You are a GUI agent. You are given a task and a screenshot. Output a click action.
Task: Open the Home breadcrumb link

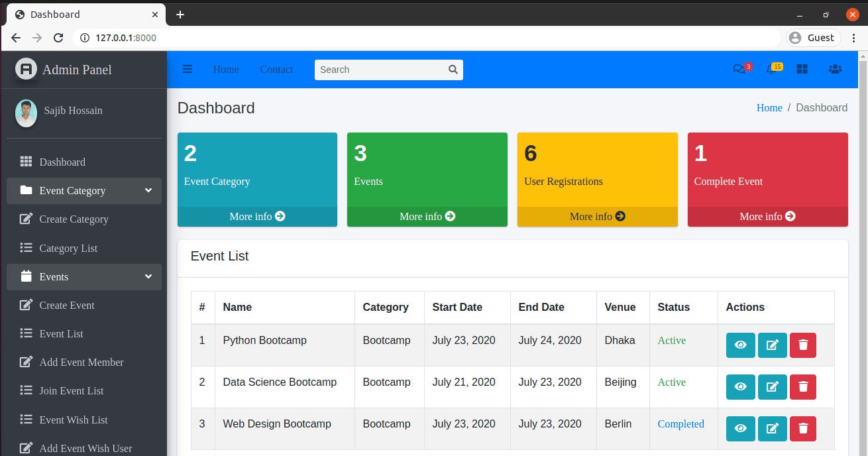769,107
